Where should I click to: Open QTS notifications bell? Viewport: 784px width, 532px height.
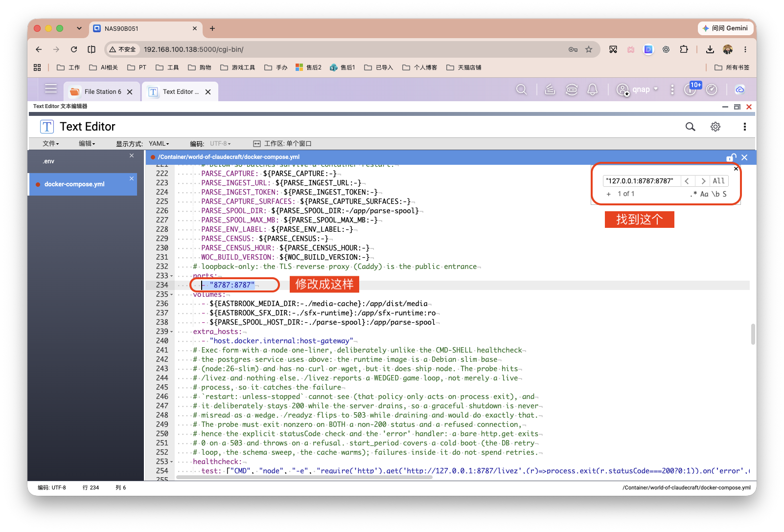[x=593, y=89]
